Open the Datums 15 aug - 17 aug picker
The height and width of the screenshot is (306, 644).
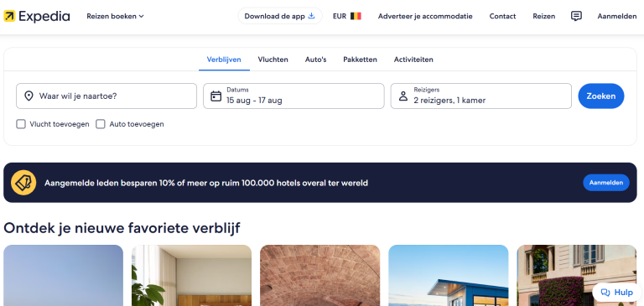tap(293, 96)
